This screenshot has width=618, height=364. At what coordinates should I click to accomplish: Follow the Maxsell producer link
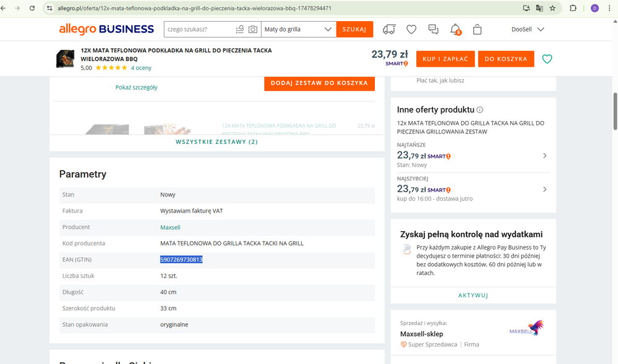click(170, 227)
